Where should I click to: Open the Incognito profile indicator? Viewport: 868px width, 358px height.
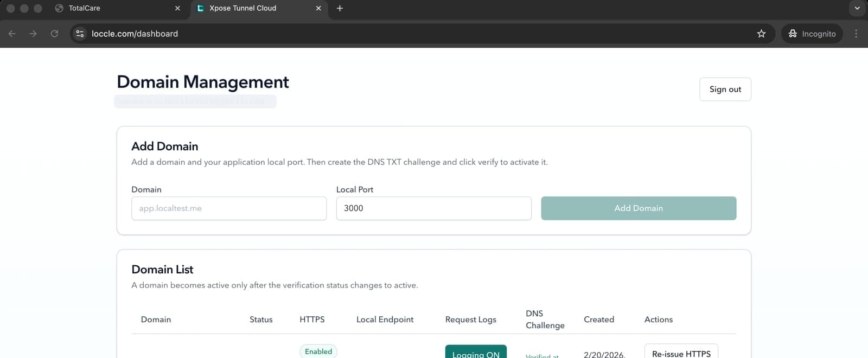(x=812, y=34)
